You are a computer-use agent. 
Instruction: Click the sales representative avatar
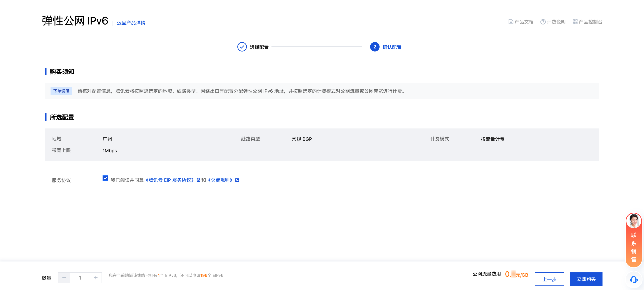[x=634, y=221]
